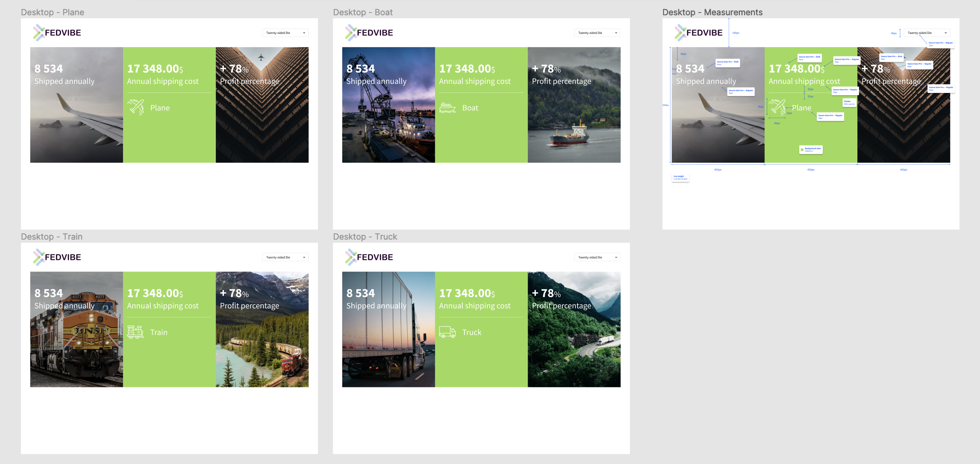Select the 'Desktop - Boat' frame title
Image resolution: width=980 pixels, height=464 pixels.
pyautogui.click(x=363, y=12)
